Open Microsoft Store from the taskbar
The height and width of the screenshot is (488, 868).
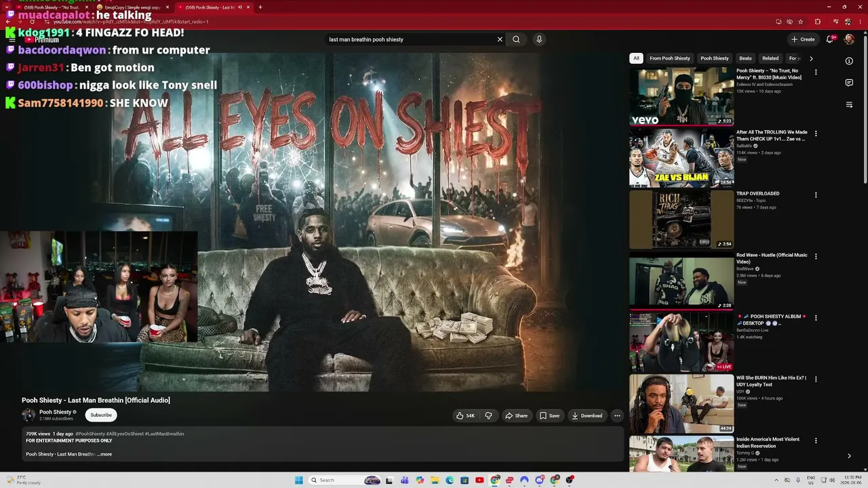[465, 481]
